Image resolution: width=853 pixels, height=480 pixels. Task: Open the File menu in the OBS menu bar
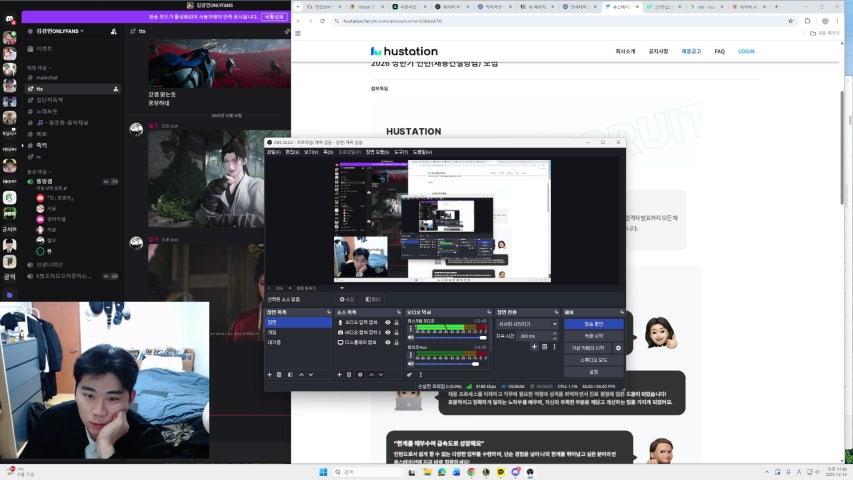click(273, 152)
